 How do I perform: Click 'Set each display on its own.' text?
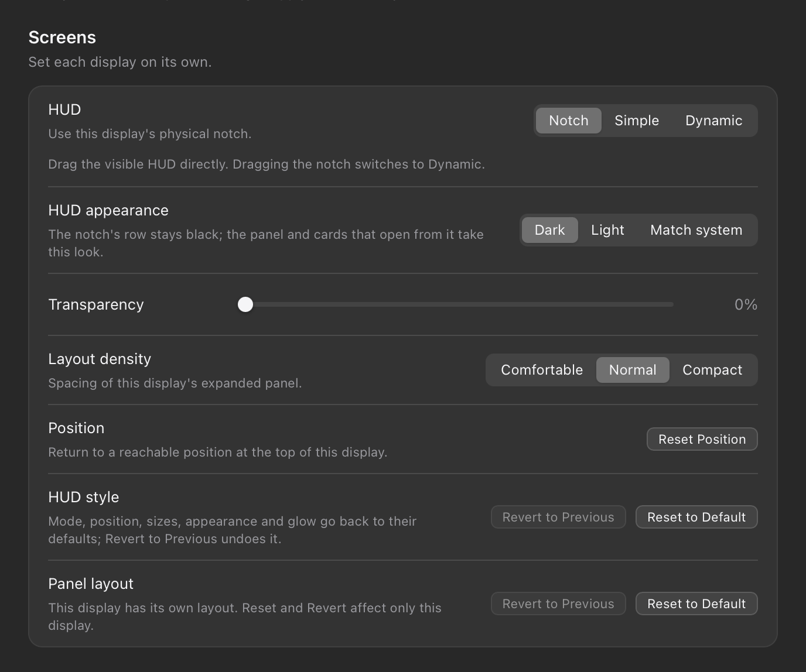[120, 62]
